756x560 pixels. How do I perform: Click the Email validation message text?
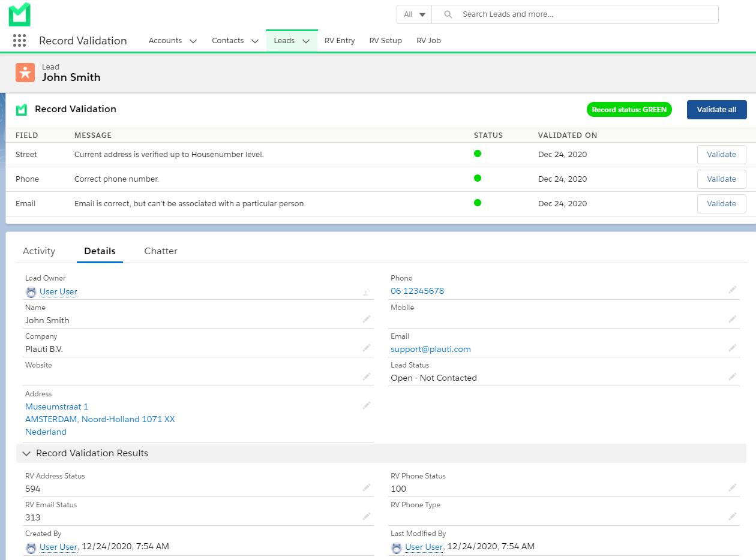tap(190, 204)
